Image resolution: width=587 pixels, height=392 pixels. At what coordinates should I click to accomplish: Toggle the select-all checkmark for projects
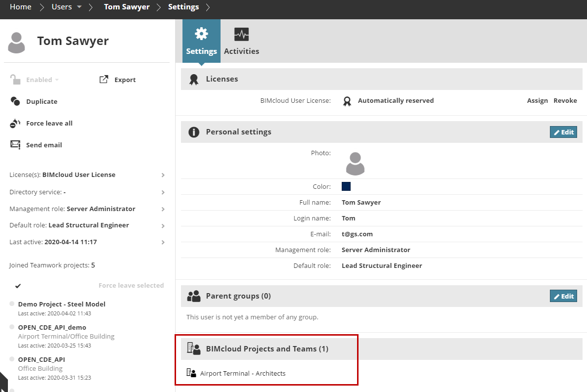pos(18,286)
